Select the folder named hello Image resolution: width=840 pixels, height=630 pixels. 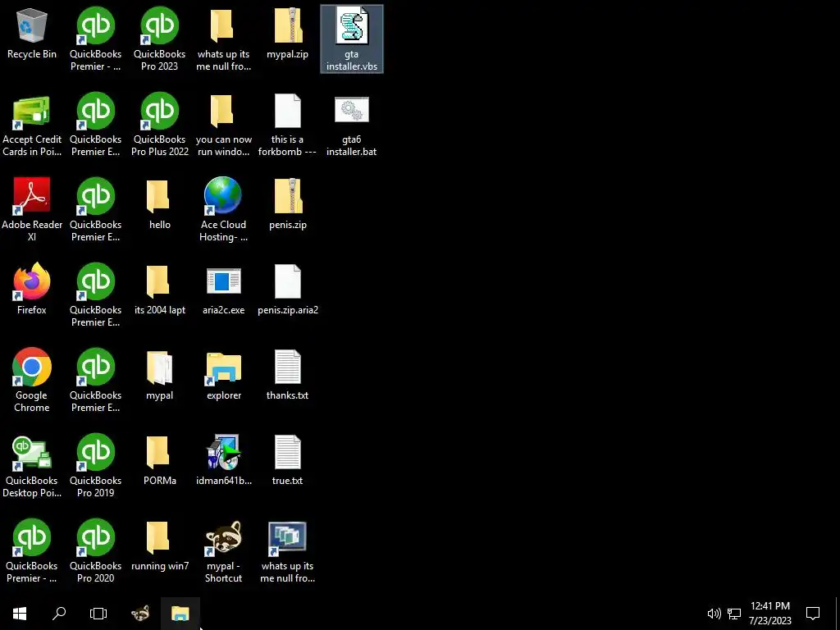[x=160, y=204]
